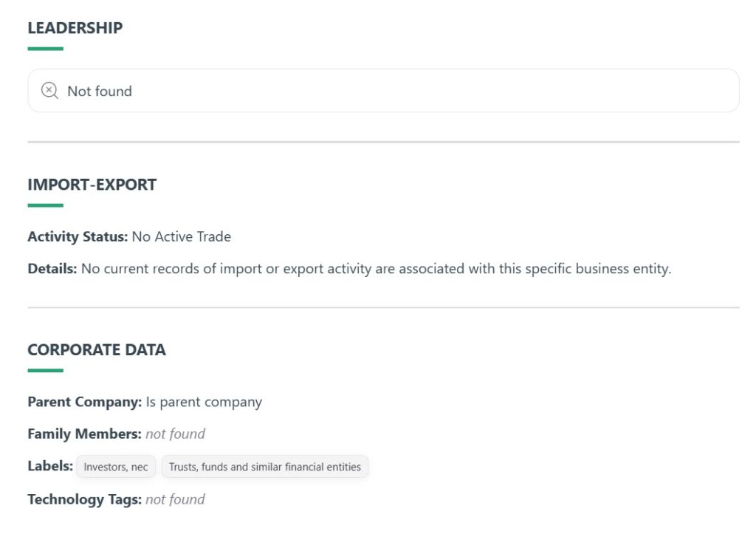Click "not found" next to Family Members
The image size is (756, 534).
pyautogui.click(x=175, y=434)
